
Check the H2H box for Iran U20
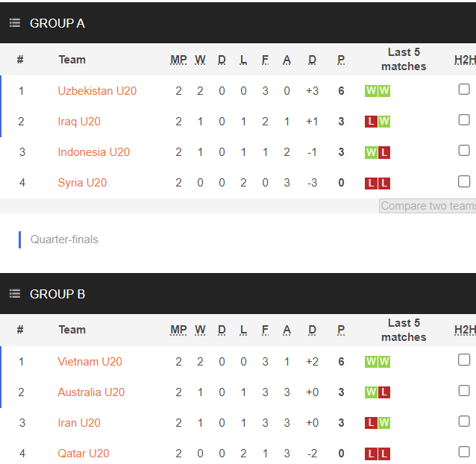coord(464,421)
